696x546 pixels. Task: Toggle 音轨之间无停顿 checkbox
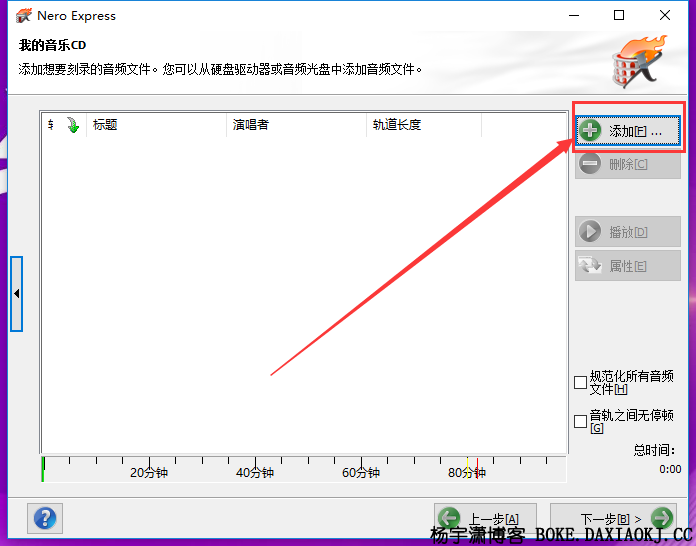(x=581, y=421)
